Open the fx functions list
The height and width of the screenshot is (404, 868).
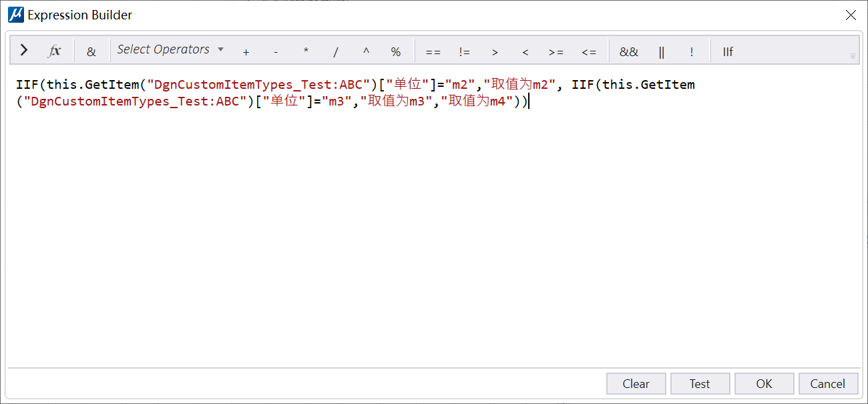tap(54, 51)
